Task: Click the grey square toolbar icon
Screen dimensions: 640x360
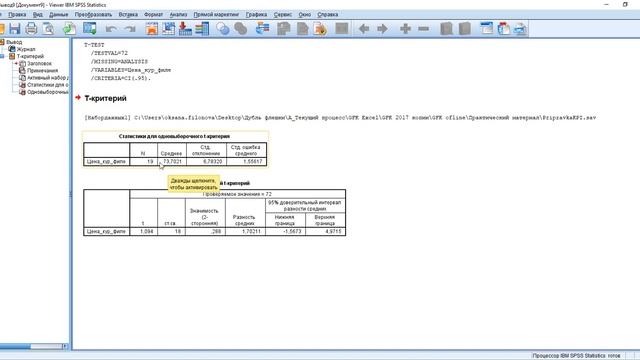Action: point(342,29)
